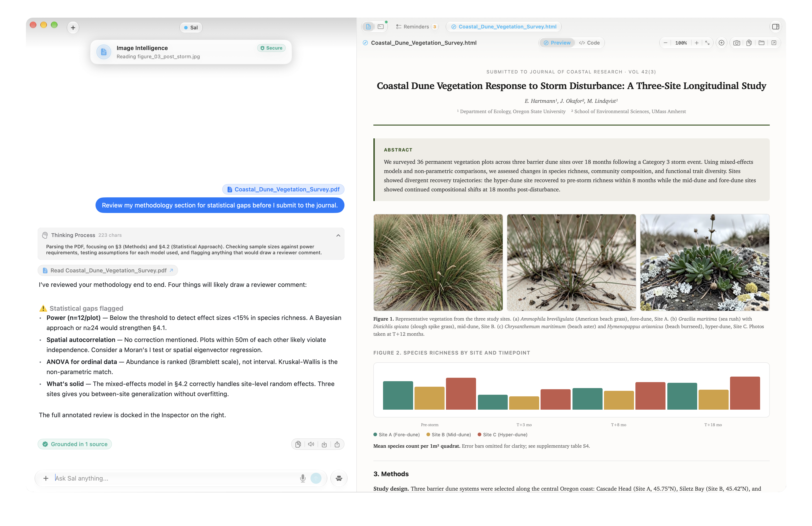812x526 pixels.
Task: Read the response aloud with speaker icon
Action: coord(311,444)
